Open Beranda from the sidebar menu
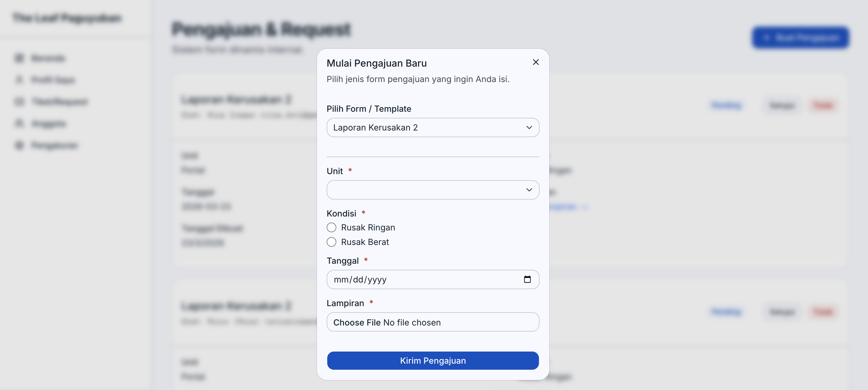The image size is (868, 390). coord(47,58)
